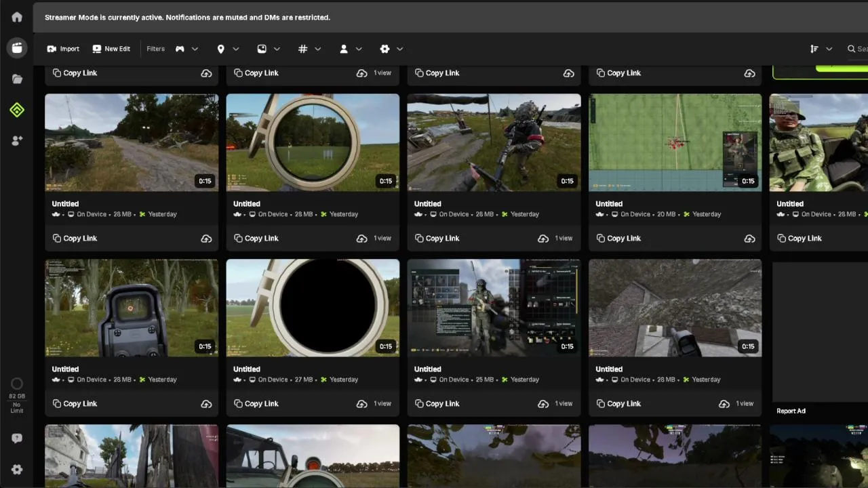
Task: Click the game controller filter icon
Action: pos(180,49)
